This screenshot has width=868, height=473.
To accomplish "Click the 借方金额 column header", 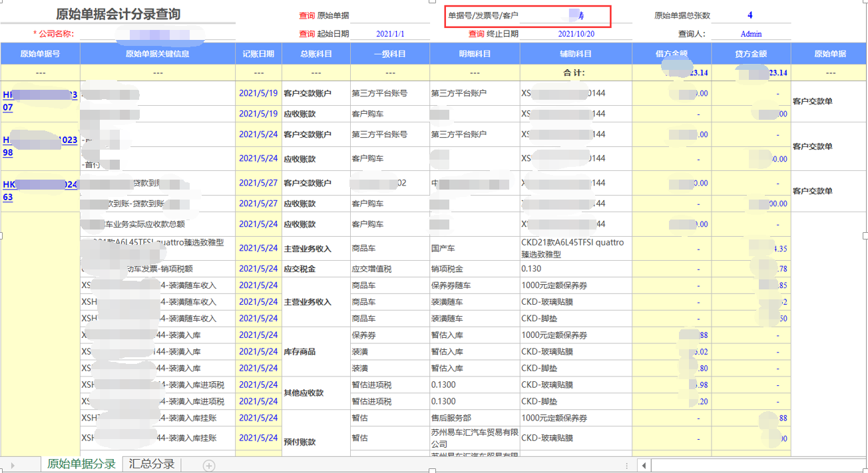I will pos(672,53).
